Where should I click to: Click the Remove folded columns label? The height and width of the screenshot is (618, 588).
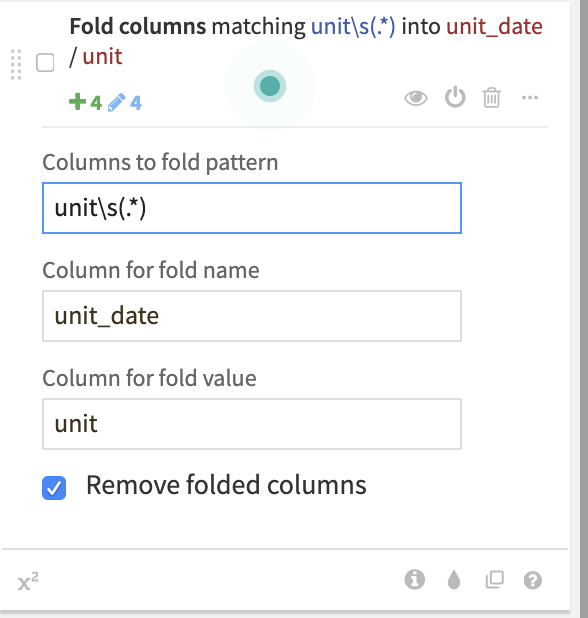[226, 485]
